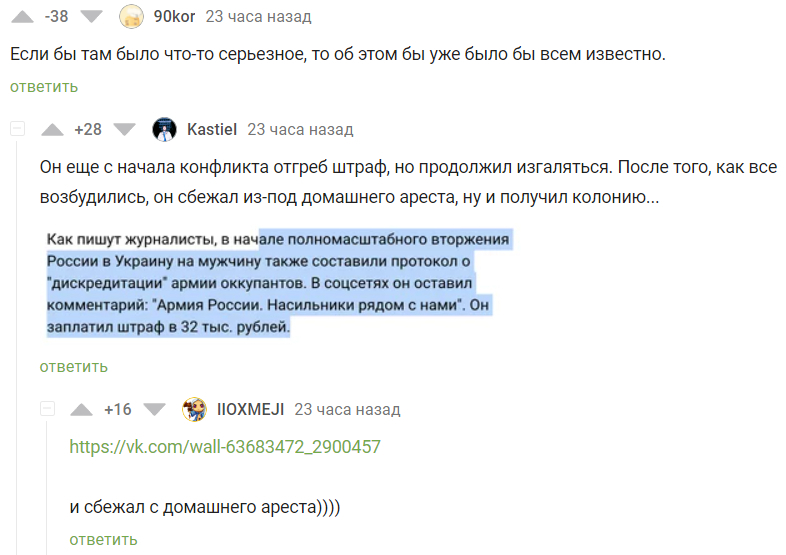Image resolution: width=786 pixels, height=555 pixels.
Task: Open Kastiel's avatar
Action: (x=164, y=129)
